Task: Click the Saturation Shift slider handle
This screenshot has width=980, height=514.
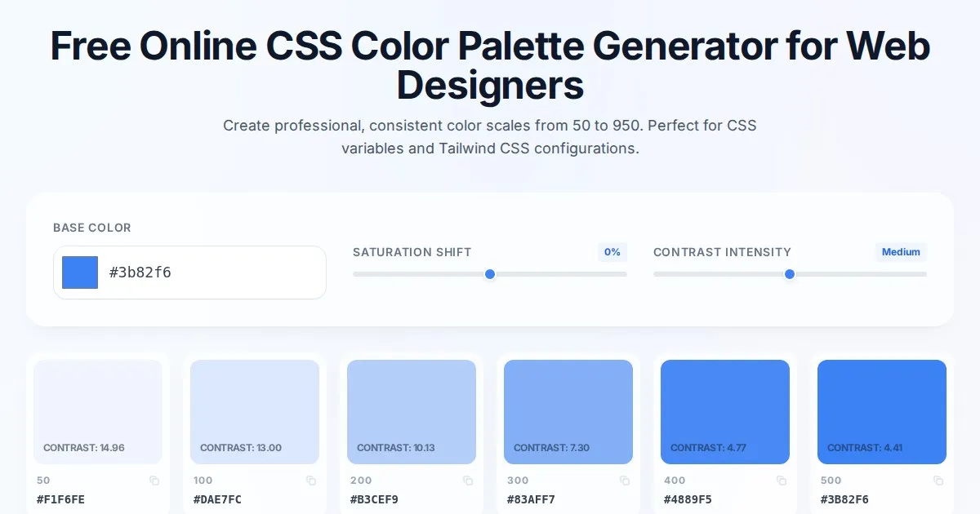Action: point(490,274)
